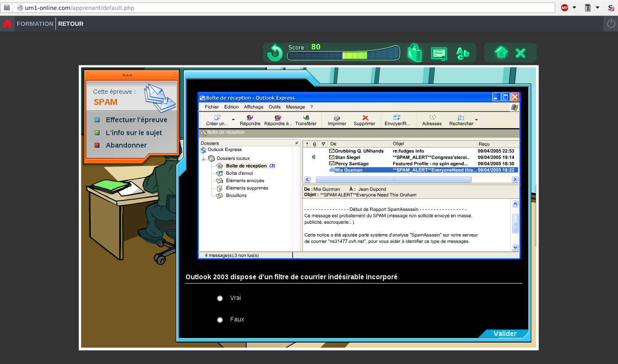This screenshot has height=364, width=618.
Task: Click the preview pane scroll down arrow
Action: tap(515, 247)
